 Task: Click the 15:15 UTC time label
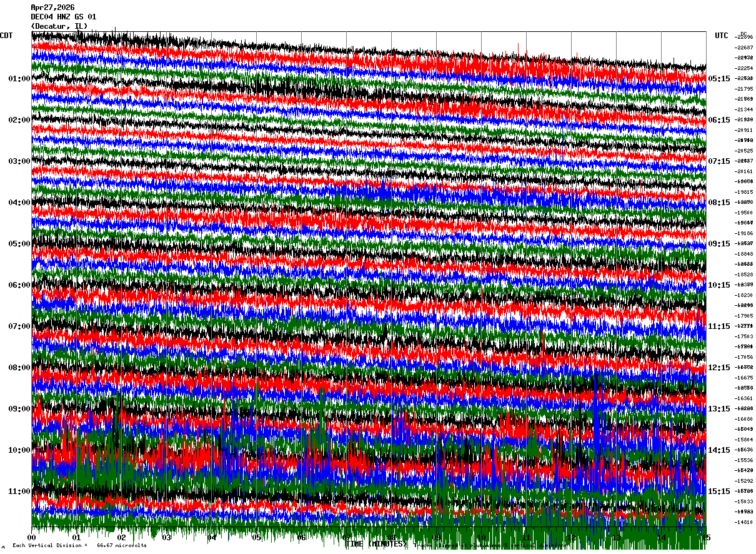click(719, 491)
